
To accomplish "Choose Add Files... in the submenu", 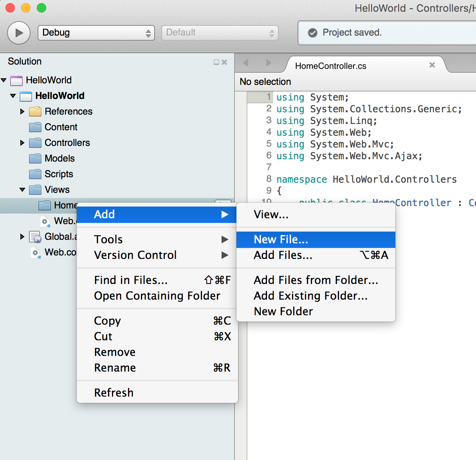I will [x=316, y=255].
